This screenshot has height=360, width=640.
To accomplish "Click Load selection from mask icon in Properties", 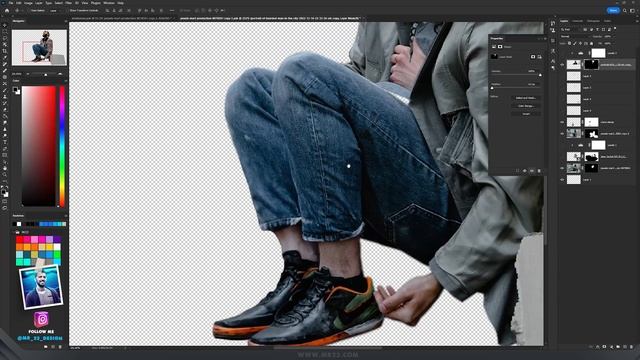I will [518, 171].
